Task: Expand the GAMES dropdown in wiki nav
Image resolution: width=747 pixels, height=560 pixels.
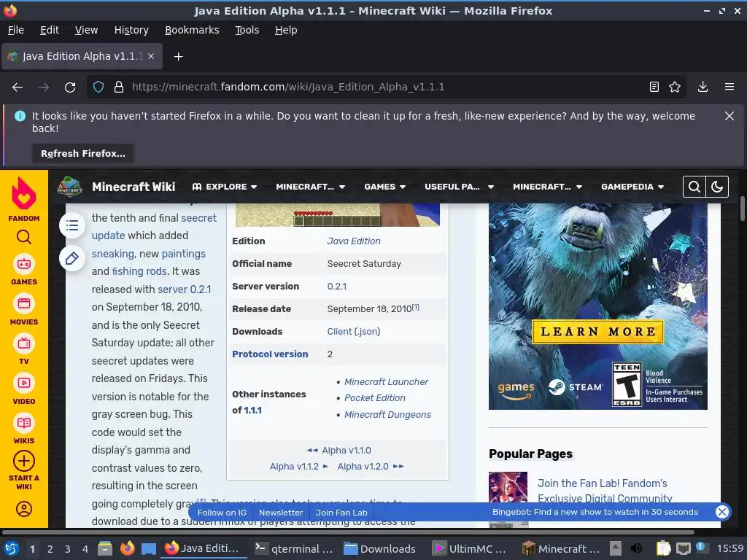Action: [x=385, y=187]
